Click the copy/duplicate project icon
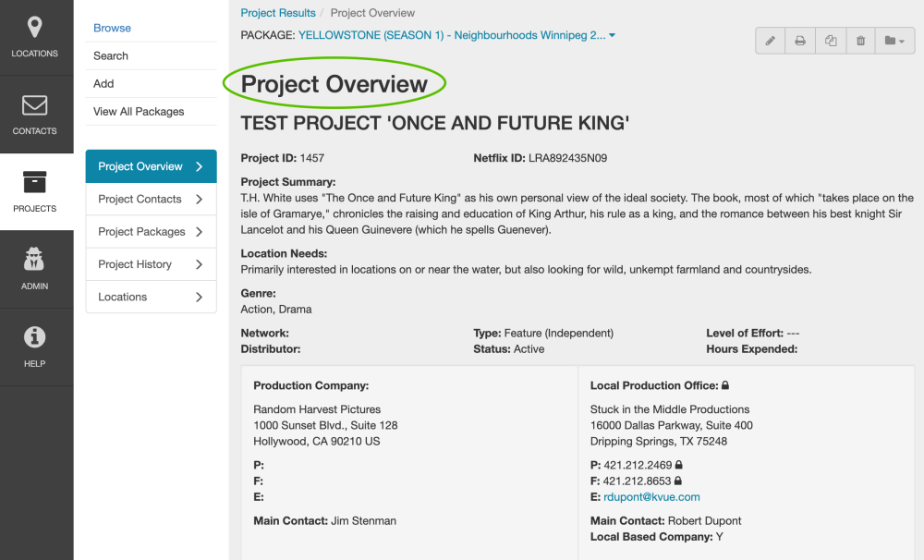Image resolution: width=924 pixels, height=560 pixels. coord(831,41)
